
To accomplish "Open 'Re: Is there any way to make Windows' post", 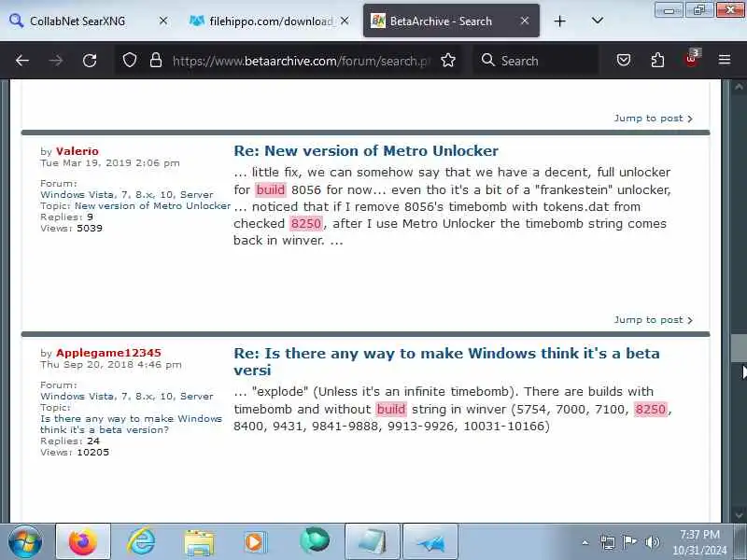I will pyautogui.click(x=447, y=361).
